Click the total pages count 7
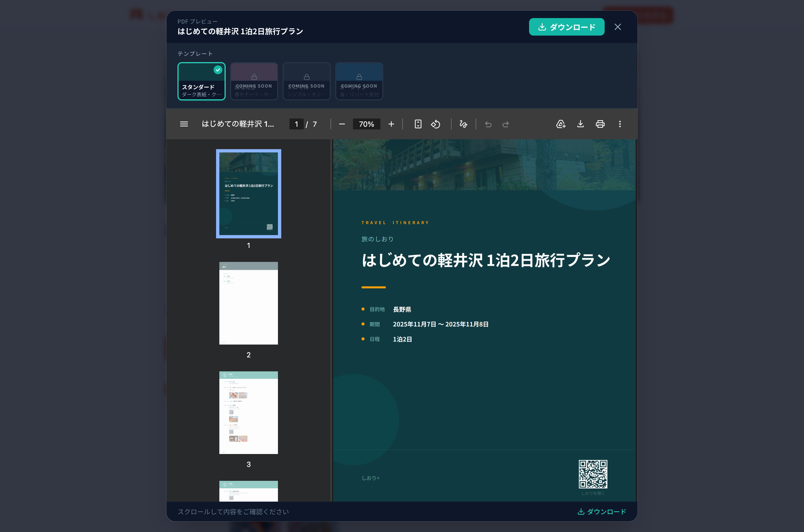 click(315, 124)
